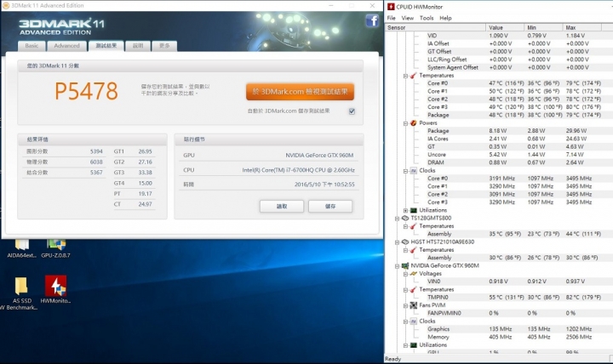The height and width of the screenshot is (364, 613).
Task: Click the thermometer icon beside CPU Temperatures
Action: (x=413, y=76)
